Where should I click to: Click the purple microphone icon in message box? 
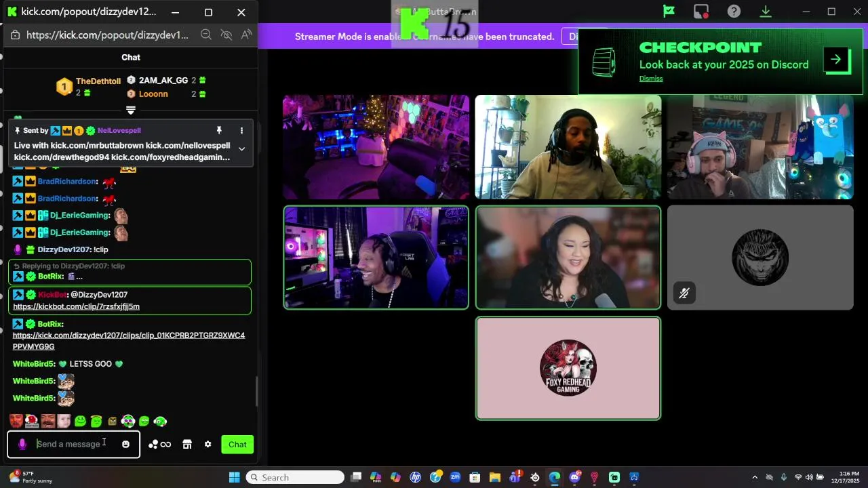[22, 445]
